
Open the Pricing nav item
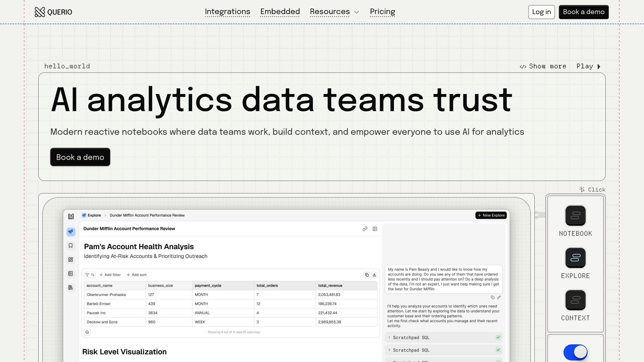(x=382, y=12)
